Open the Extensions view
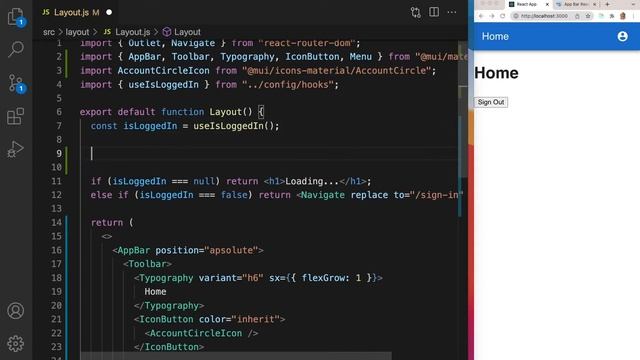The width and height of the screenshot is (640, 360). 16,116
